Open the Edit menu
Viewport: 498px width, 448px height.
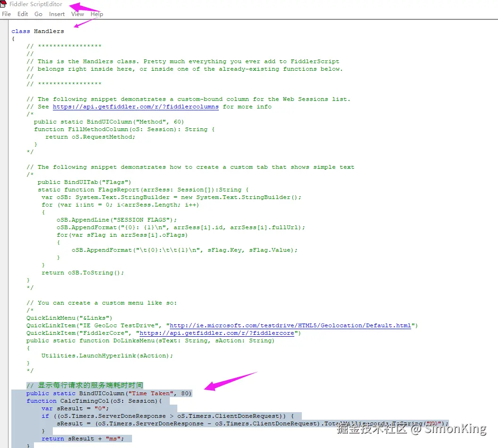tap(23, 14)
